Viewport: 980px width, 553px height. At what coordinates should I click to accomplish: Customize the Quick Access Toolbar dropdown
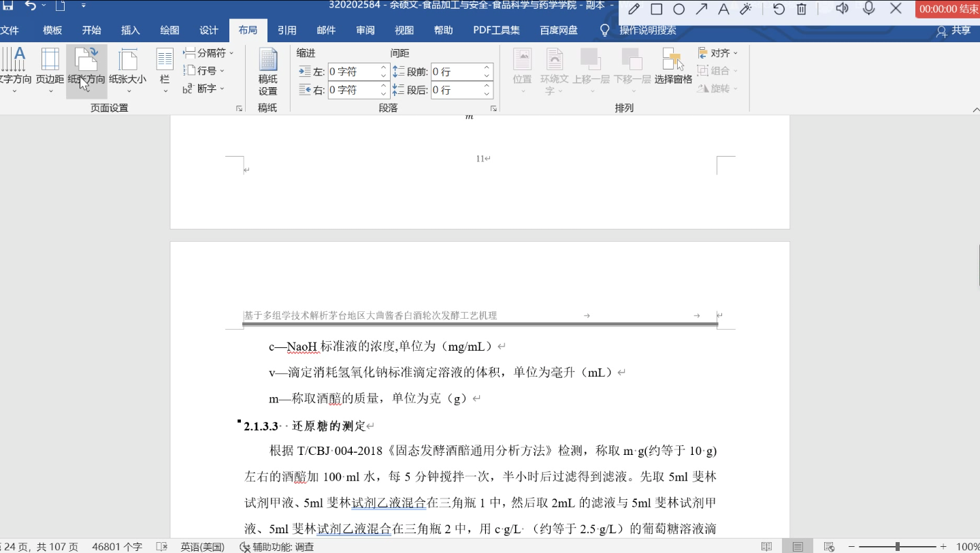click(84, 6)
